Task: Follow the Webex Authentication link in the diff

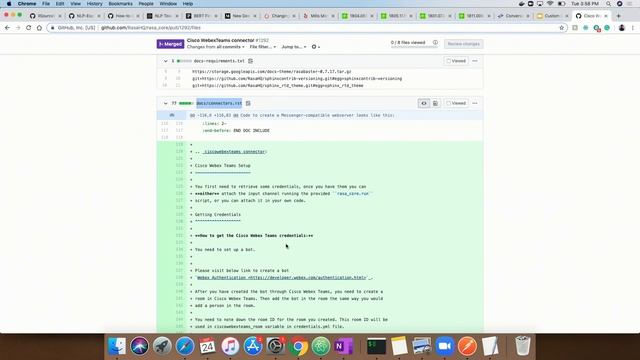Action: pyautogui.click(x=282, y=278)
